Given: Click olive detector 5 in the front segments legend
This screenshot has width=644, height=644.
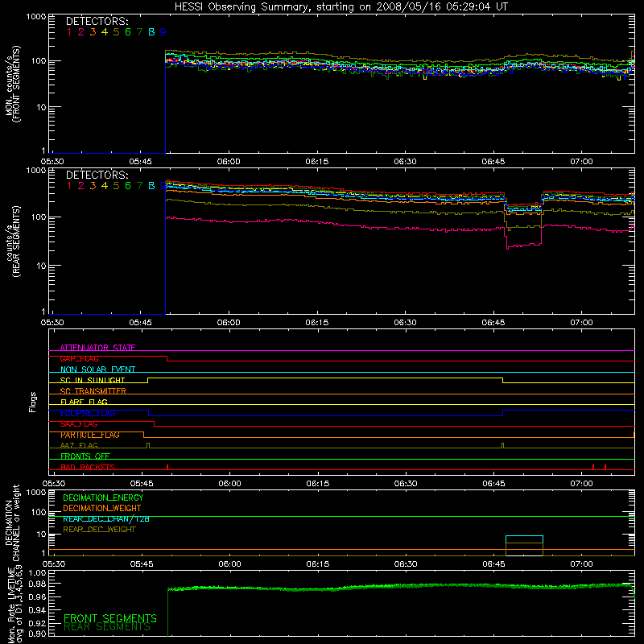Looking at the screenshot, I should point(116,32).
